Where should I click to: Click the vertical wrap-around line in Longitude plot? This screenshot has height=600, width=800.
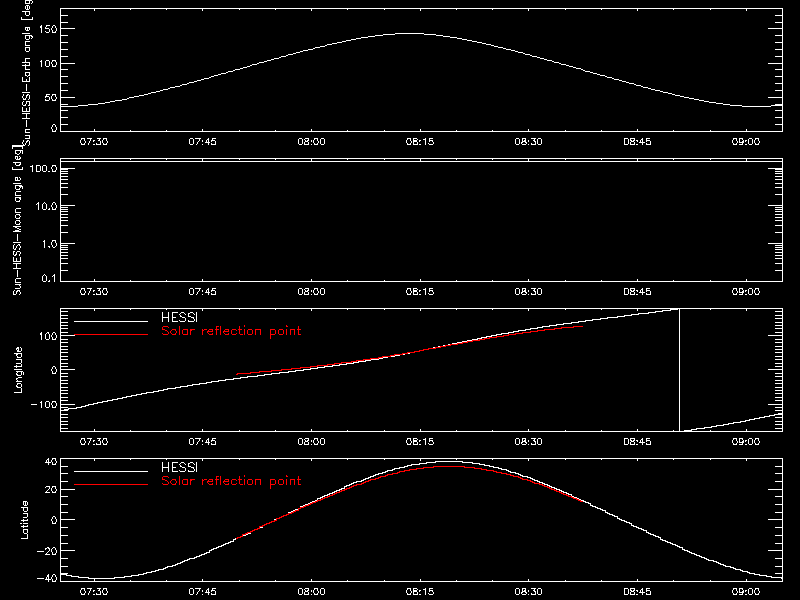coord(680,370)
